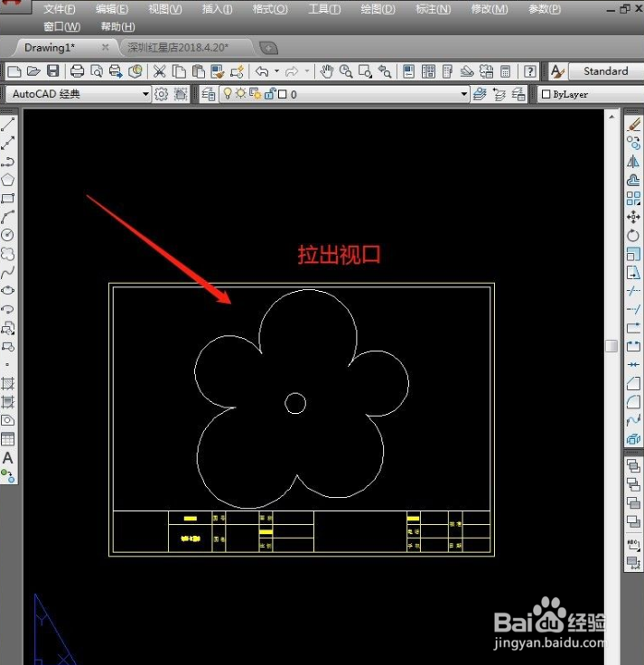
Task: Open the Help question mark icon
Action: coord(529,71)
